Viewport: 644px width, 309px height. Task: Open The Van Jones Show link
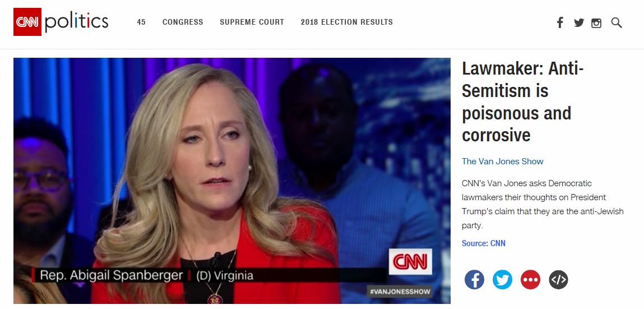(x=502, y=162)
